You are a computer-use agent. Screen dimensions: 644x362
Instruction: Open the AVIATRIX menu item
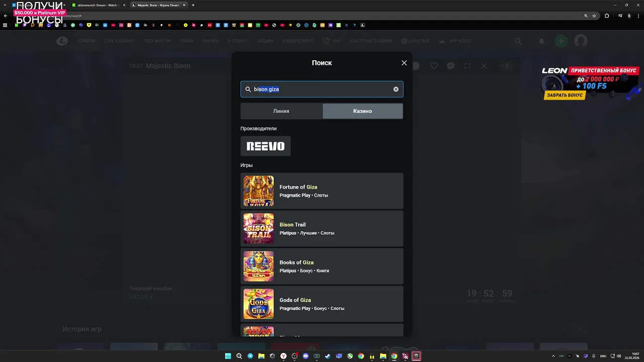click(x=415, y=41)
